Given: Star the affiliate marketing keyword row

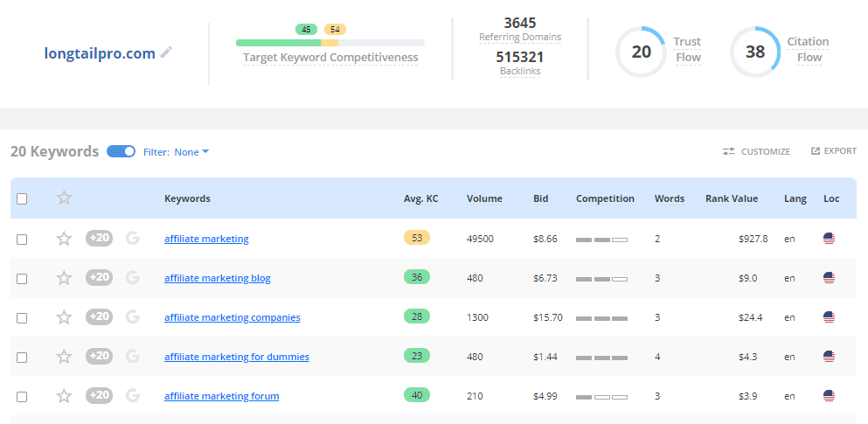Looking at the screenshot, I should click(x=64, y=239).
